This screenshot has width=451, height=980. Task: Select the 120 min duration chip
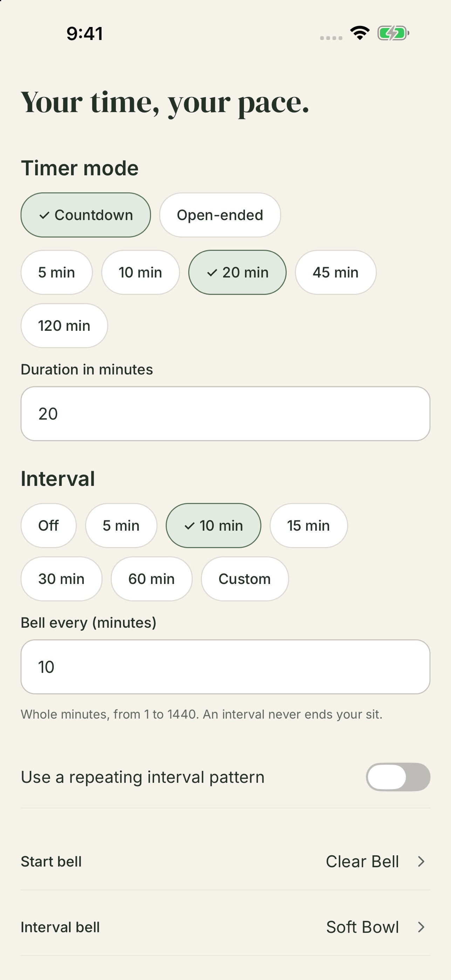pos(64,326)
